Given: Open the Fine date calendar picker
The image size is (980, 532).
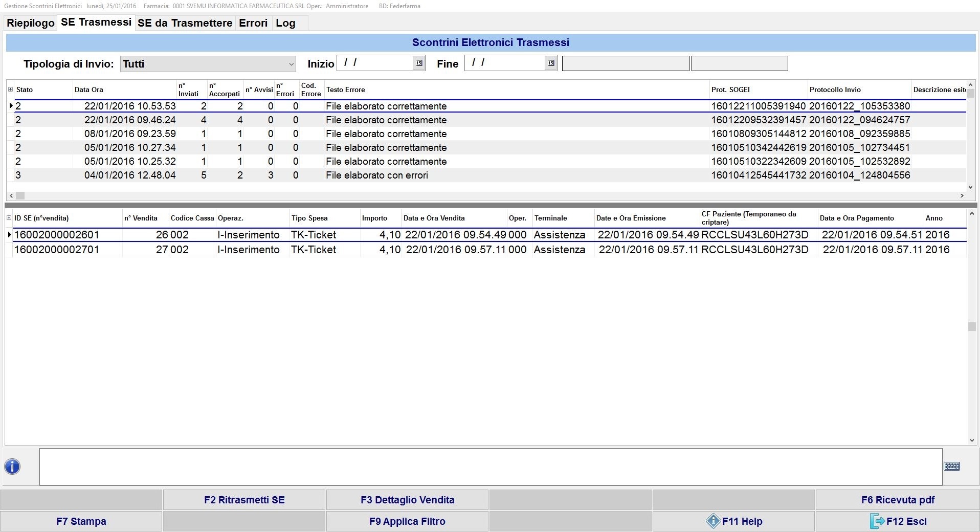Looking at the screenshot, I should coord(551,63).
